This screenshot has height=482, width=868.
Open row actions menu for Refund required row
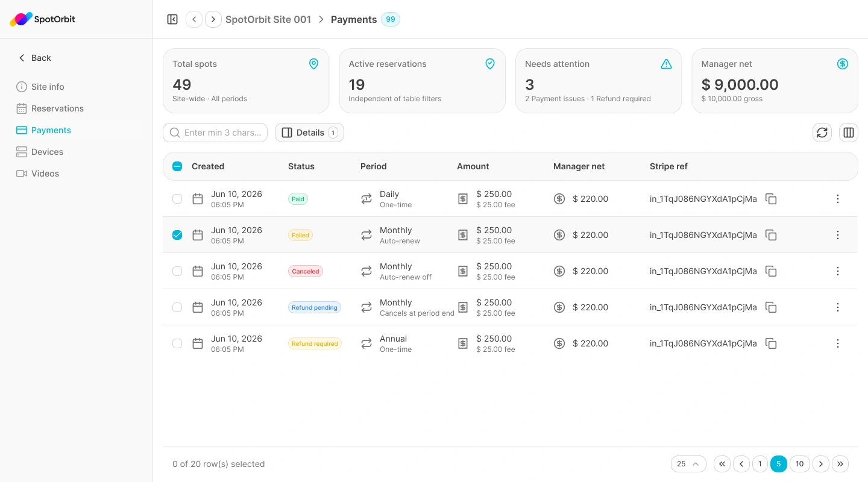(x=838, y=343)
